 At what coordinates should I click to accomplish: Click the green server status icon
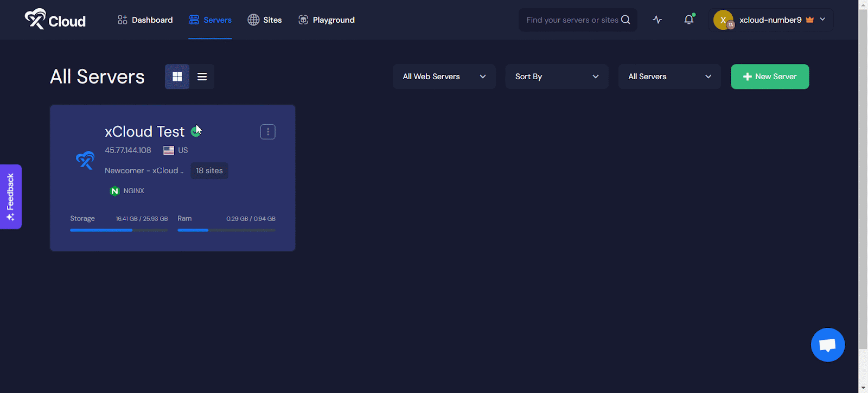tap(195, 132)
